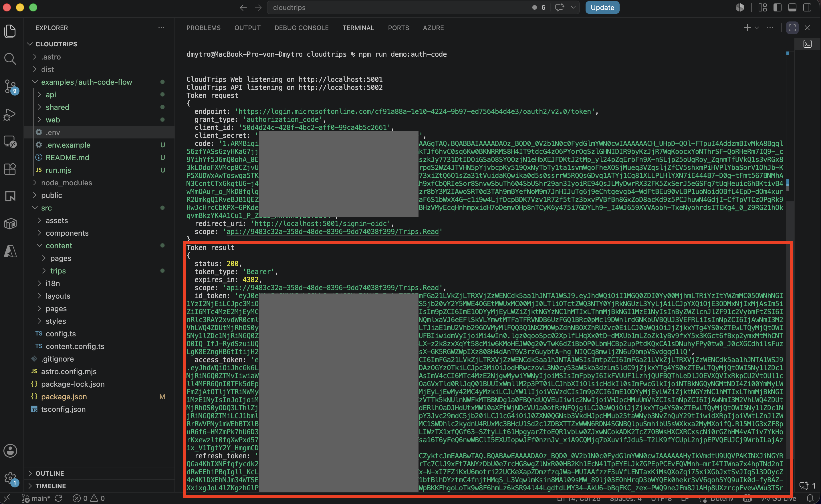821x504 pixels.
Task: Open the Azure view icon
Action: pyautogui.click(x=10, y=251)
